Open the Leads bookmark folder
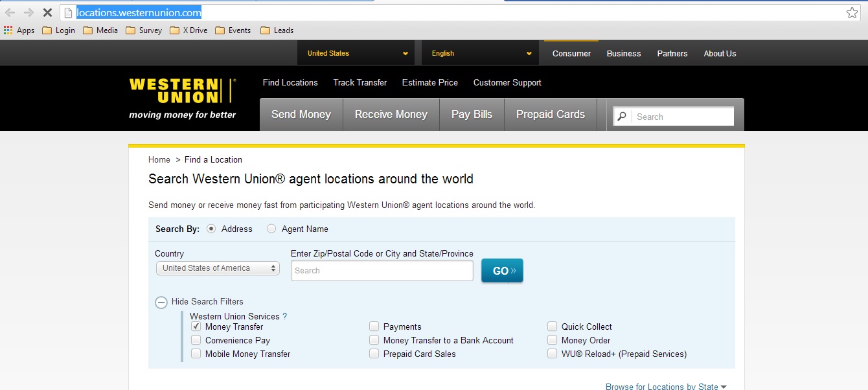This screenshot has height=390, width=868. coord(277,30)
